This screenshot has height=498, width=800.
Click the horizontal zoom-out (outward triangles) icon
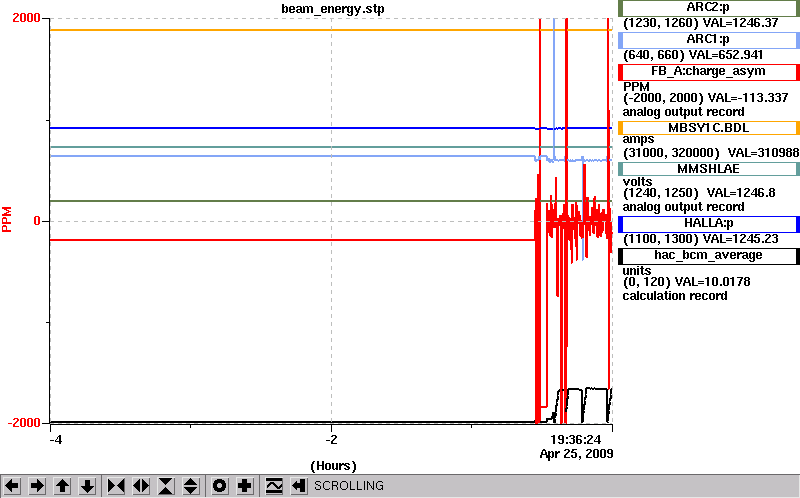(x=141, y=486)
